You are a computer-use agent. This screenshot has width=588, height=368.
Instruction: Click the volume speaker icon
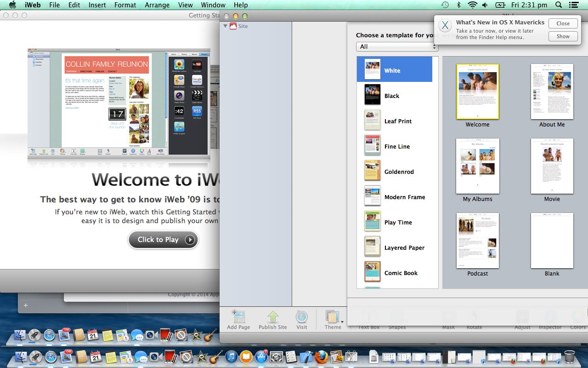coord(485,5)
